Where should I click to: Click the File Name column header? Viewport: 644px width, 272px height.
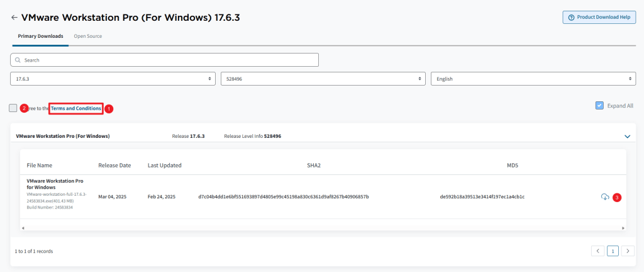click(40, 165)
